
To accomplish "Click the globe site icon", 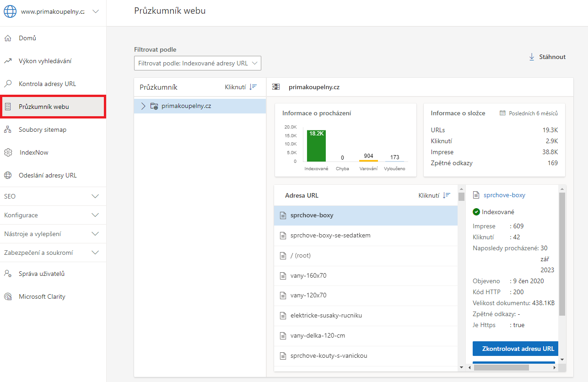I will coord(10,12).
